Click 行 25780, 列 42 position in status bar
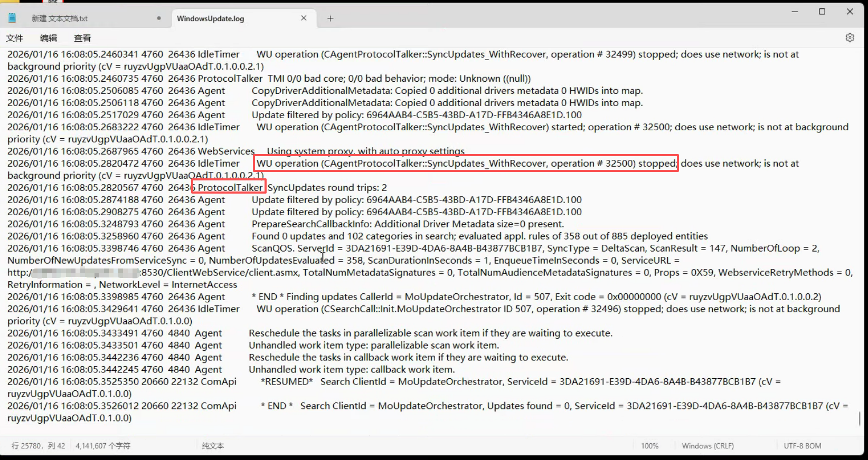Screen dimensions: 868x460 coord(38,446)
